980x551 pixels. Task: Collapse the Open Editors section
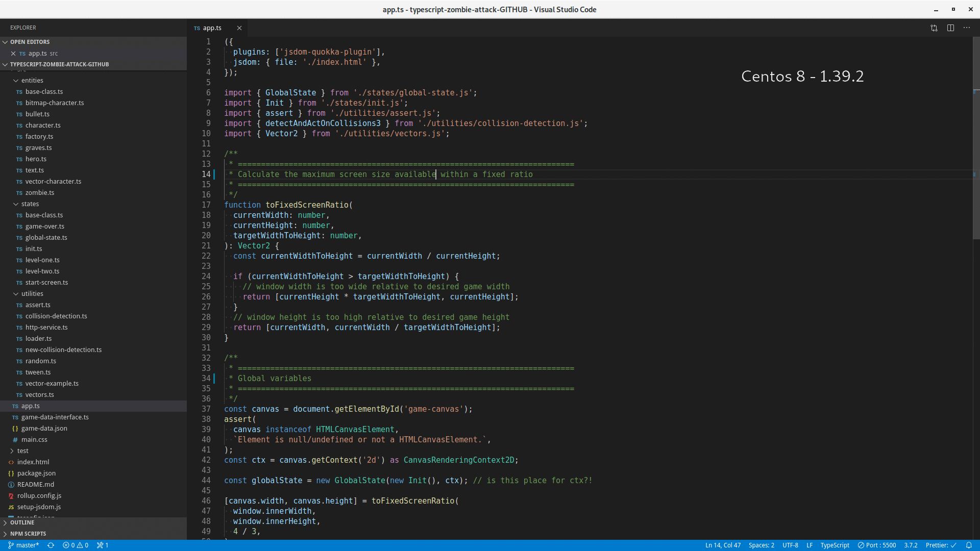pos(93,42)
